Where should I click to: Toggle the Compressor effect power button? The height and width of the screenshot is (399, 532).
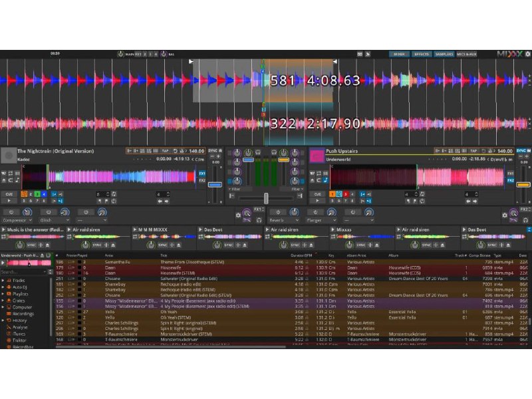(x=11, y=212)
